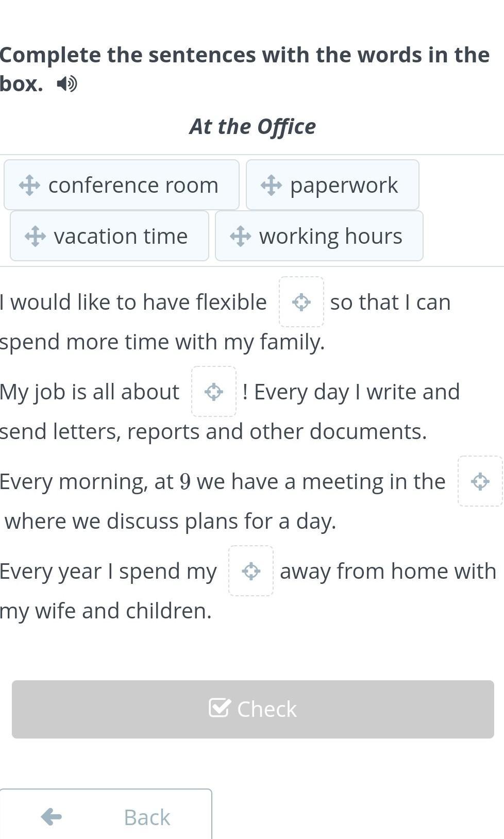The height and width of the screenshot is (839, 504).
Task: Click the 'Complete the sentences' instruction text
Action: pos(244,55)
